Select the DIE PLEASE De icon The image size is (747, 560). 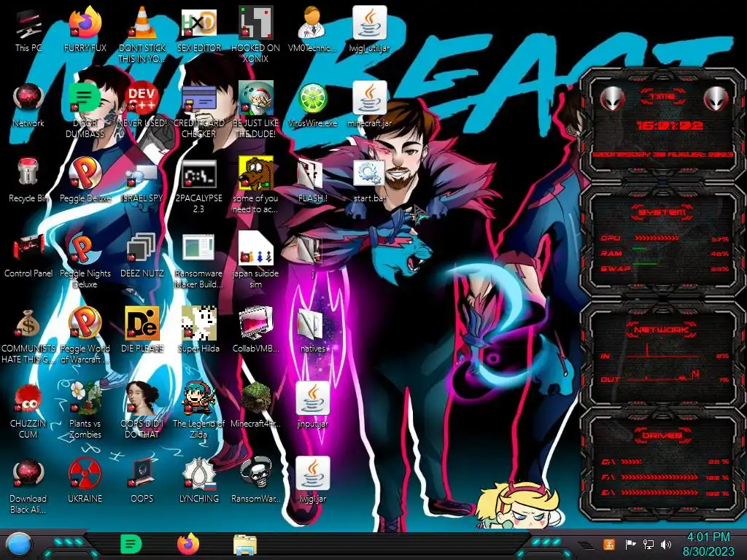[x=142, y=323]
